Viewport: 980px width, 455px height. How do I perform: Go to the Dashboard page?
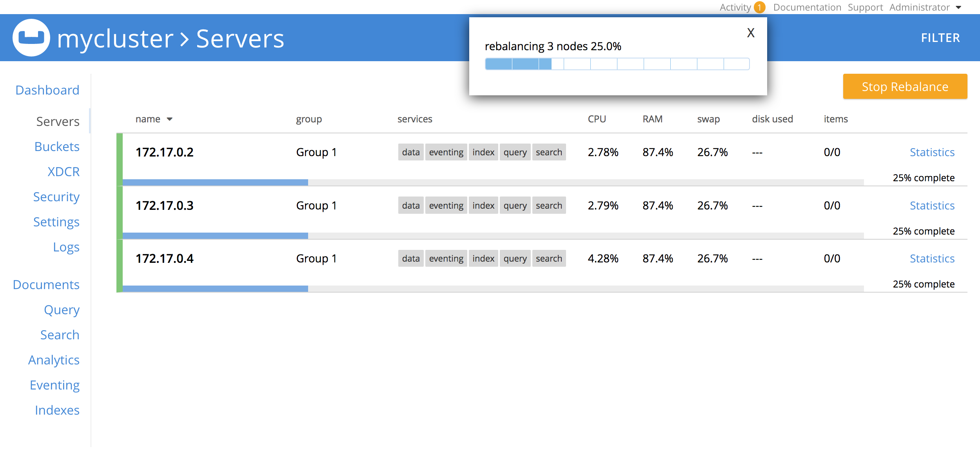point(47,90)
